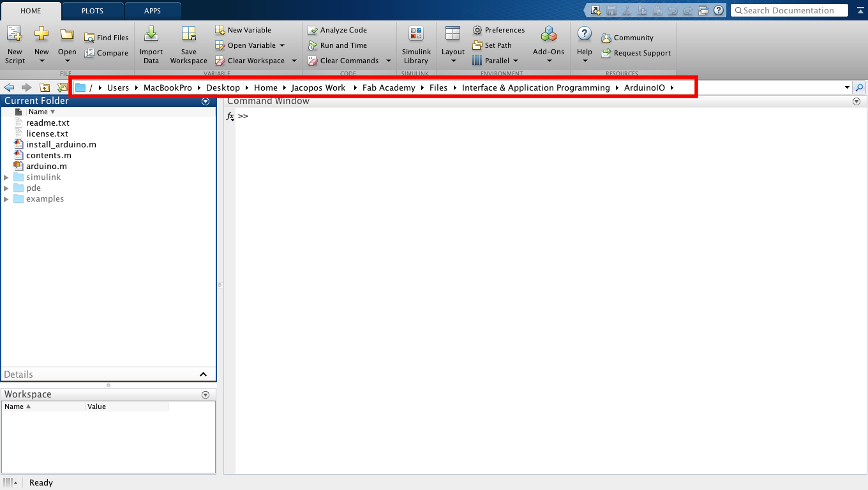Click Import Data
The image size is (868, 490).
(x=151, y=45)
